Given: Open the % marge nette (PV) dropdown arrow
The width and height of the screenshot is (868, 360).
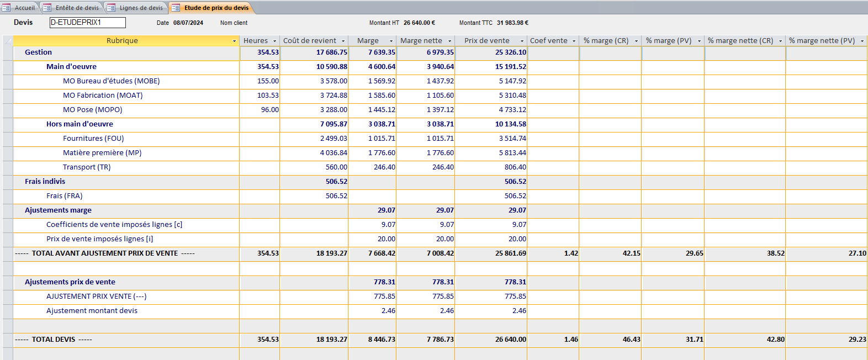Looking at the screenshot, I should pos(862,41).
